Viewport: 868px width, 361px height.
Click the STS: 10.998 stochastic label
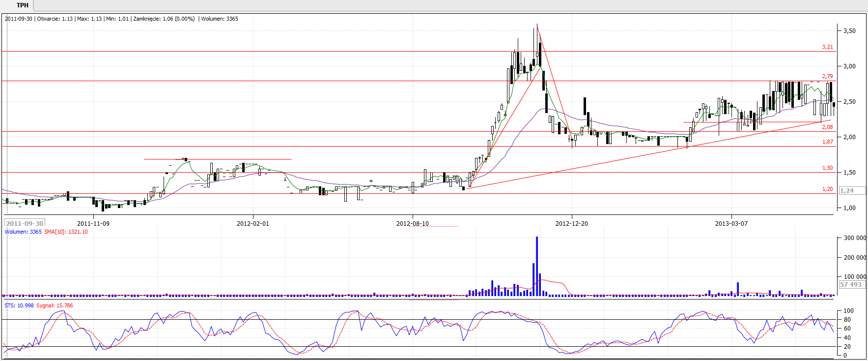click(19, 306)
